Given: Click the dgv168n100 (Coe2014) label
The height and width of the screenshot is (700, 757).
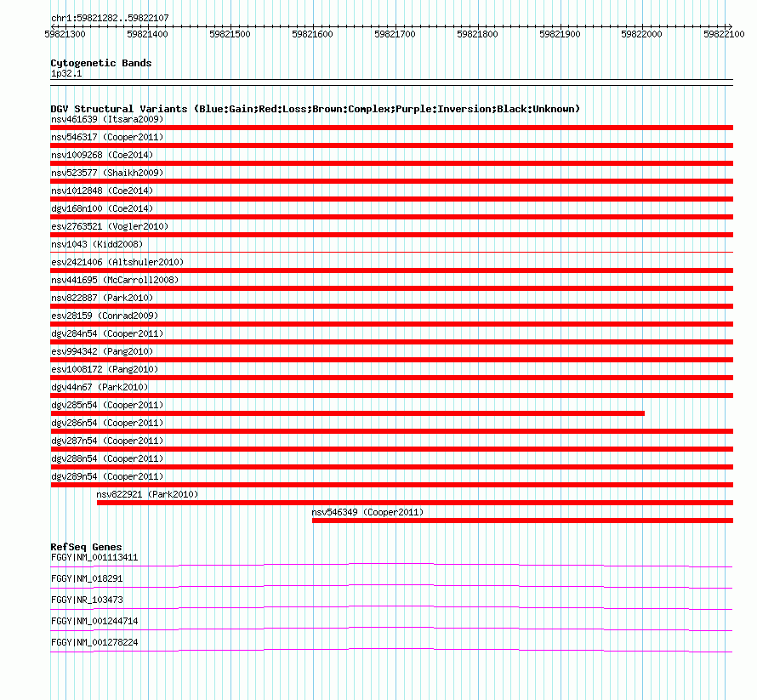Looking at the screenshot, I should point(102,208).
